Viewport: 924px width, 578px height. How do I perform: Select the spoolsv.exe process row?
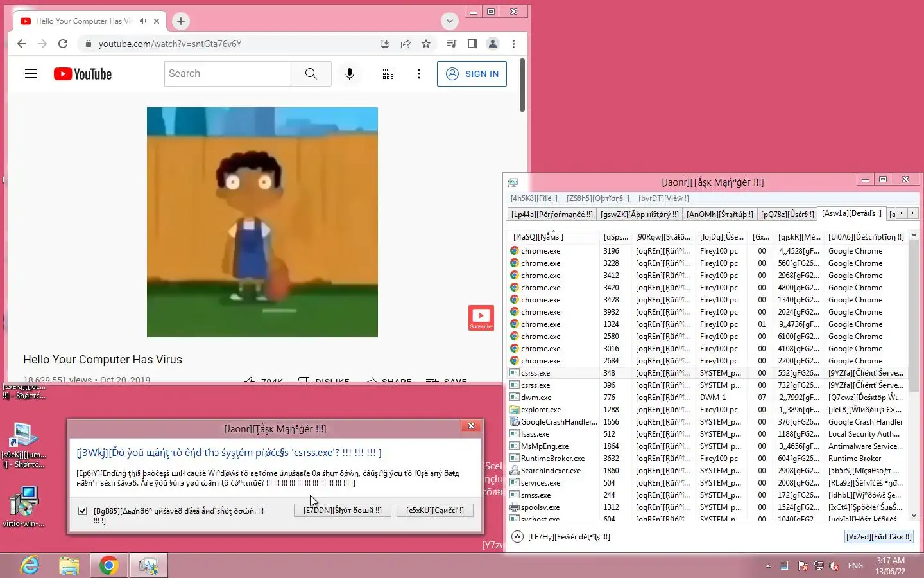(x=708, y=507)
